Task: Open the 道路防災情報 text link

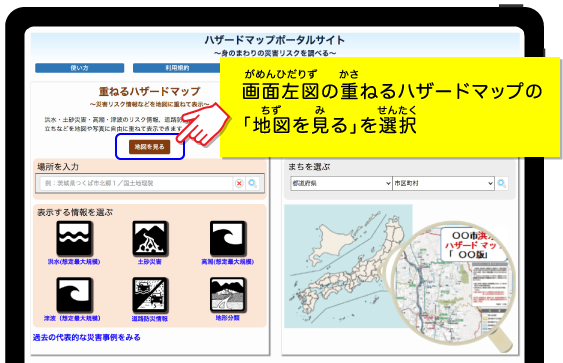Action: click(150, 318)
